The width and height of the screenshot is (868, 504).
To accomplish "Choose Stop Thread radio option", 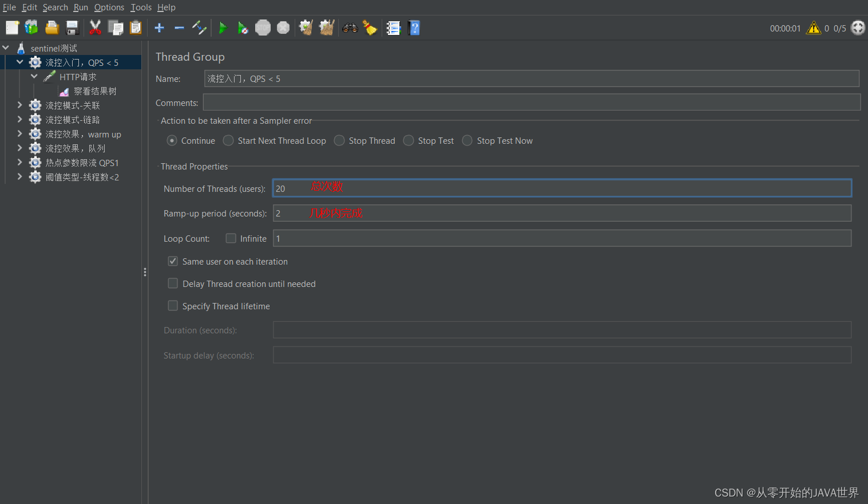I will pos(339,140).
